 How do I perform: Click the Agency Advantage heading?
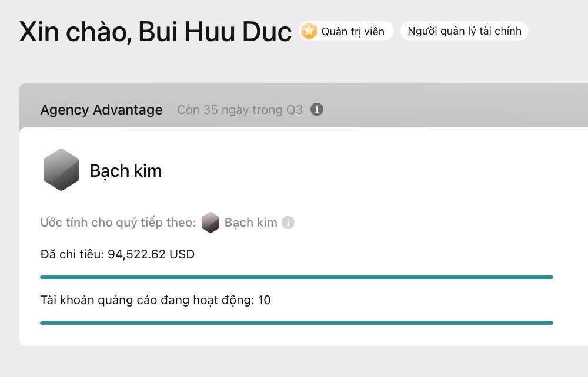pyautogui.click(x=101, y=110)
